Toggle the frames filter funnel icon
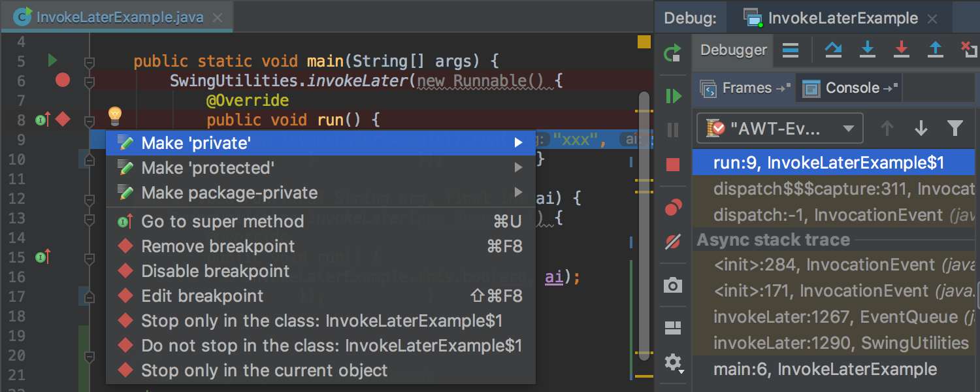The width and height of the screenshot is (980, 392). [956, 128]
